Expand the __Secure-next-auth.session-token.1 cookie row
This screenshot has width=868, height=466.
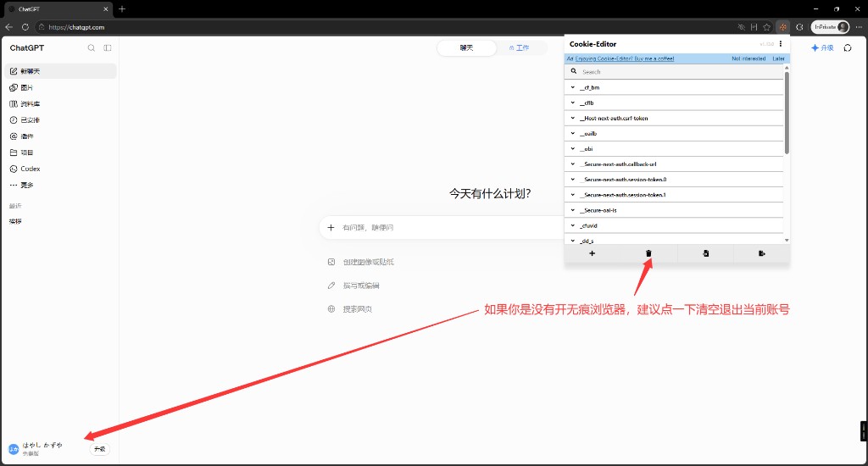(674, 195)
